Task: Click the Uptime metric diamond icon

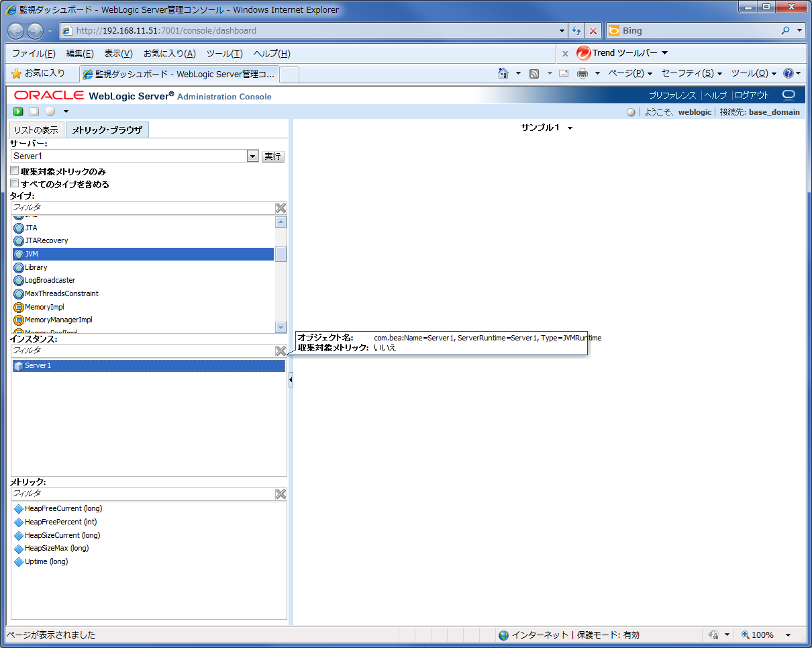Action: pyautogui.click(x=19, y=562)
